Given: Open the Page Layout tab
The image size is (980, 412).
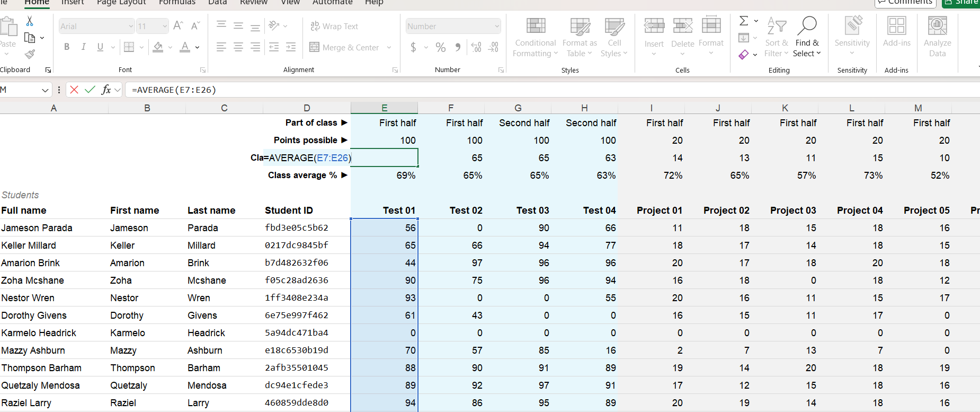Looking at the screenshot, I should click(121, 3).
